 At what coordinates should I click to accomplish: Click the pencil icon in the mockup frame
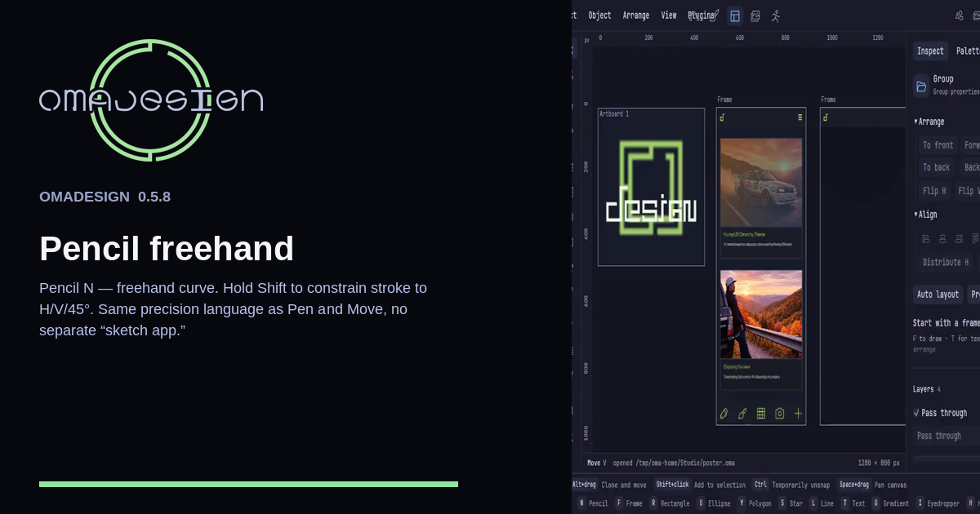pyautogui.click(x=724, y=414)
